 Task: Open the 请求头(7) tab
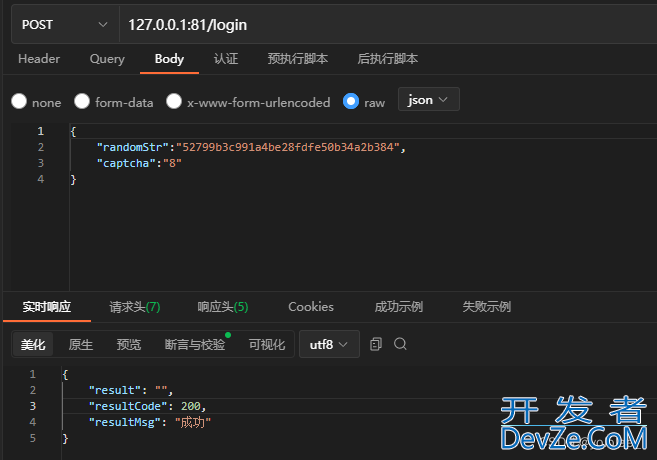(x=135, y=307)
